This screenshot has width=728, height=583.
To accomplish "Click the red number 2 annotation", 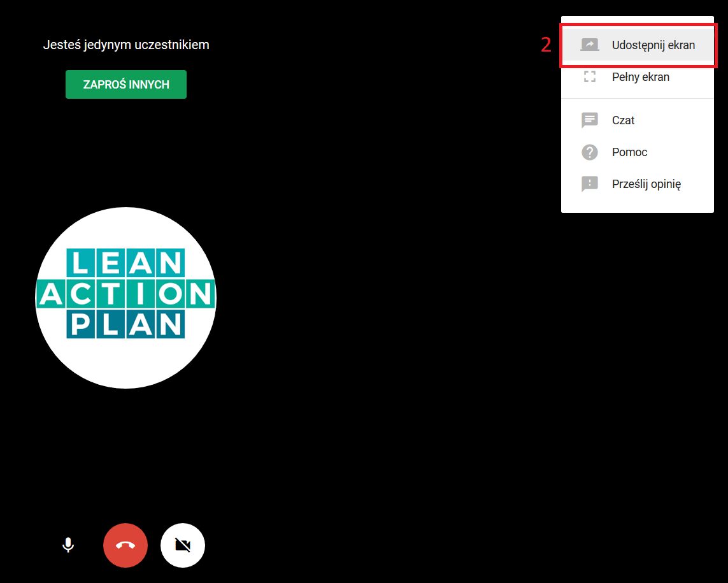I will click(546, 45).
